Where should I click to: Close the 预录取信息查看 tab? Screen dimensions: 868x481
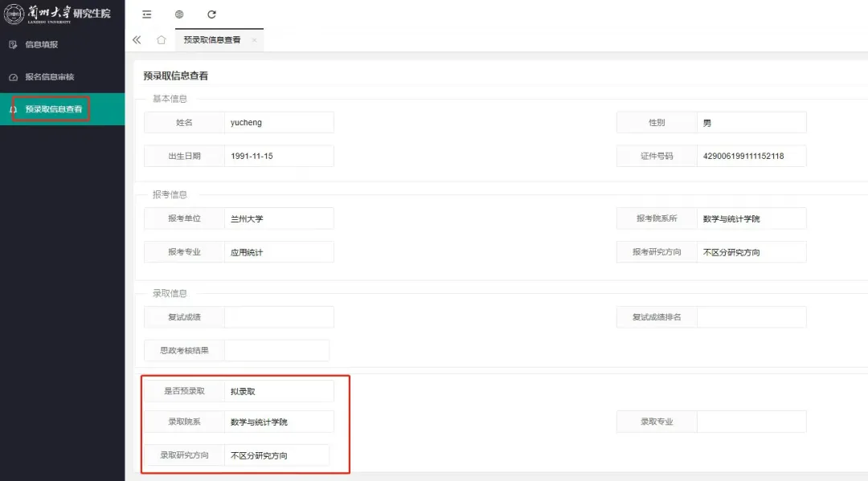254,40
